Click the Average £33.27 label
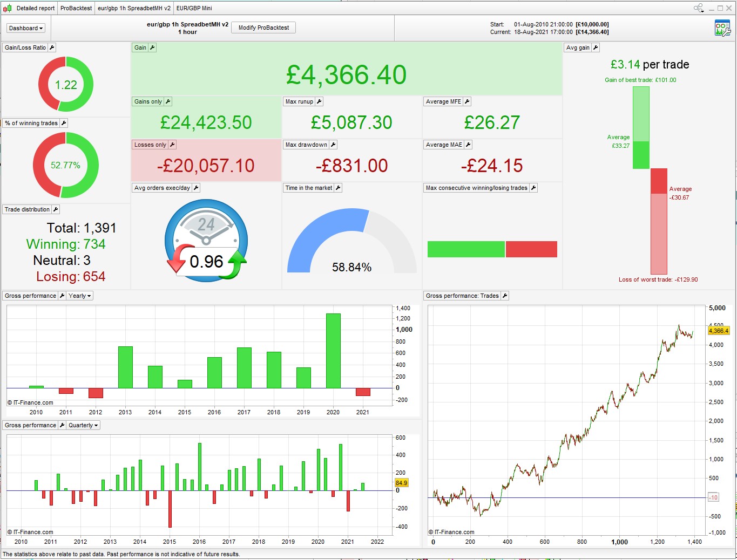The width and height of the screenshot is (737, 560). (x=619, y=141)
